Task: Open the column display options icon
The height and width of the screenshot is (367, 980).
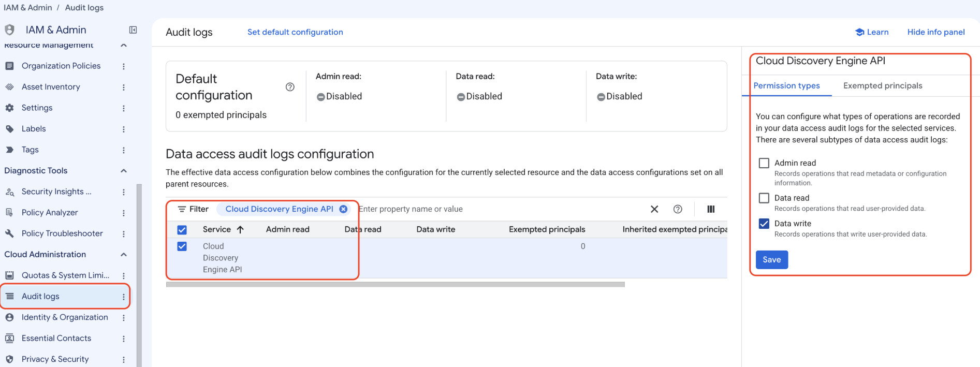Action: click(x=711, y=209)
